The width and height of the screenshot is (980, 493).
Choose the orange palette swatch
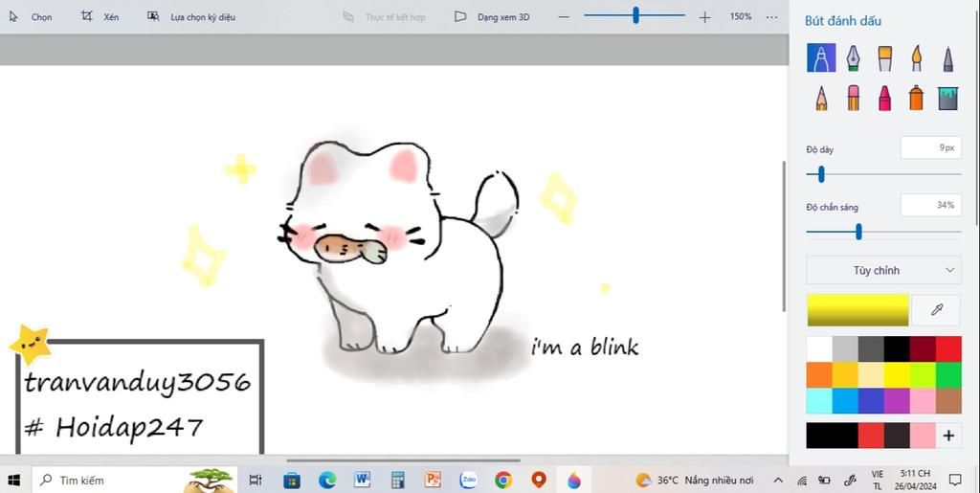[819, 375]
